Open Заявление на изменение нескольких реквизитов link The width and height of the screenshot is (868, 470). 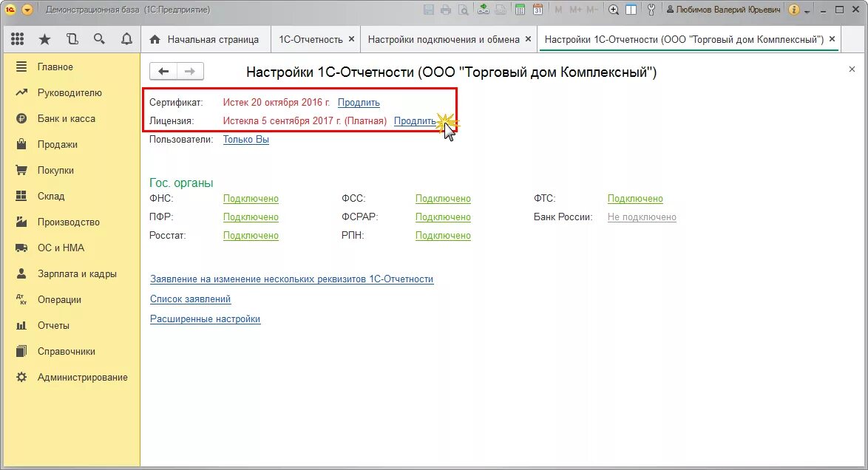(x=292, y=279)
